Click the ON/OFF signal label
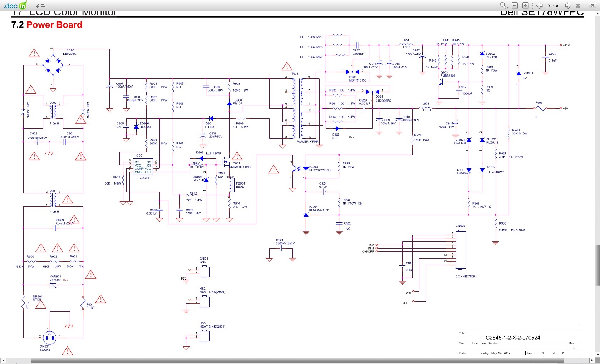600x364 pixels. 368,251
